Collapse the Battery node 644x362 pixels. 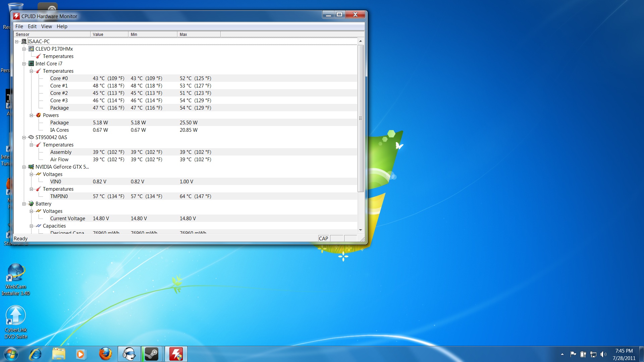point(24,204)
